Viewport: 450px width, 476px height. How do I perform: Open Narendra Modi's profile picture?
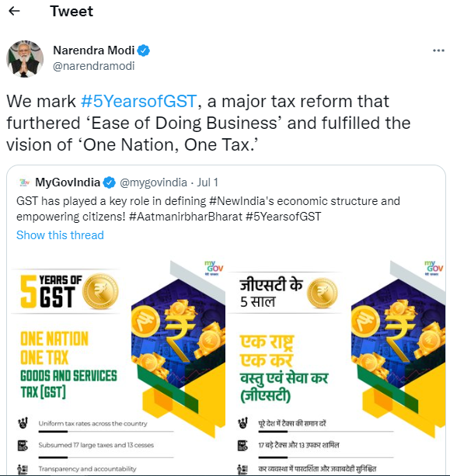25,59
